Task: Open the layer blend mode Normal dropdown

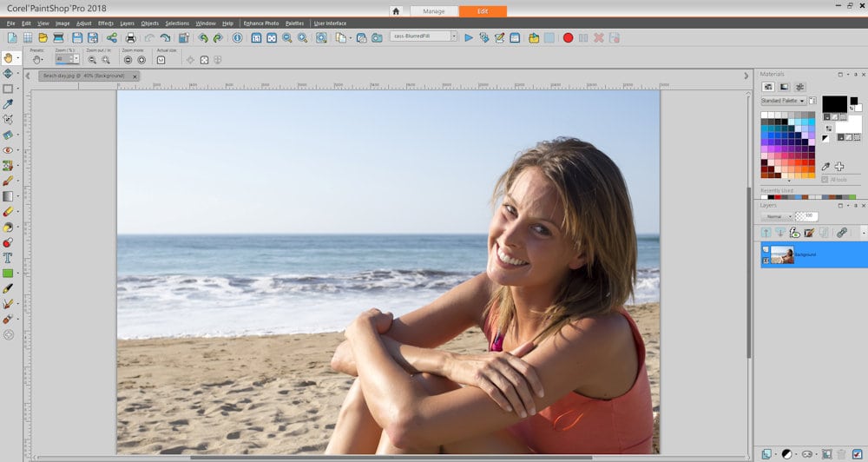Action: point(777,216)
